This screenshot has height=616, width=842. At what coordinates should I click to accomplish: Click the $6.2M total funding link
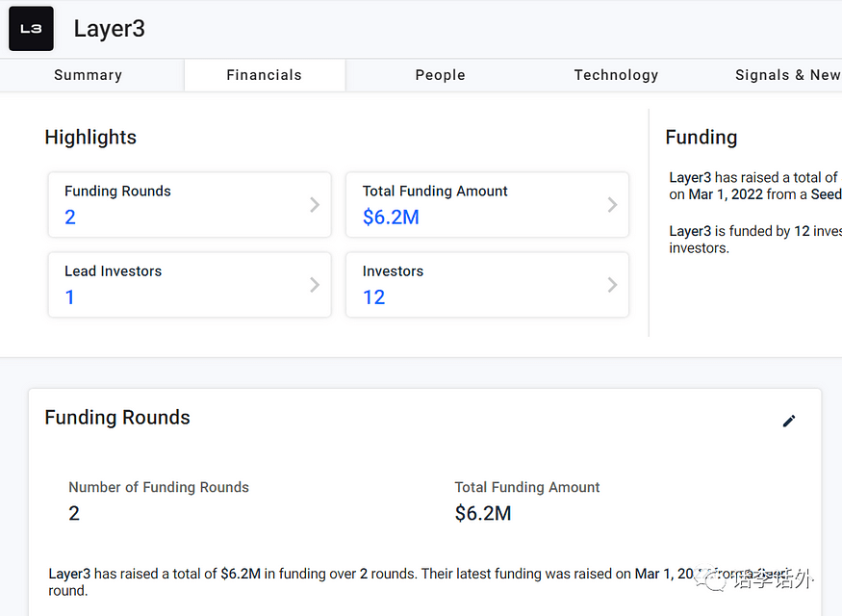pos(391,218)
